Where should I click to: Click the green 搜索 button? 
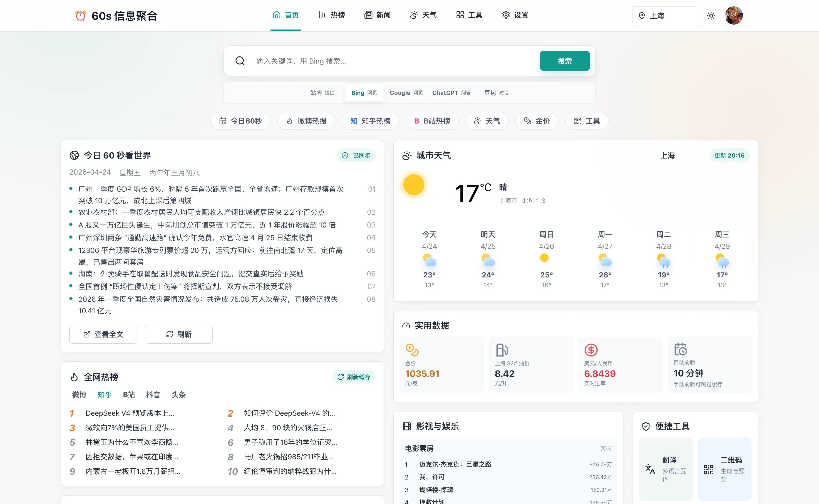click(565, 61)
